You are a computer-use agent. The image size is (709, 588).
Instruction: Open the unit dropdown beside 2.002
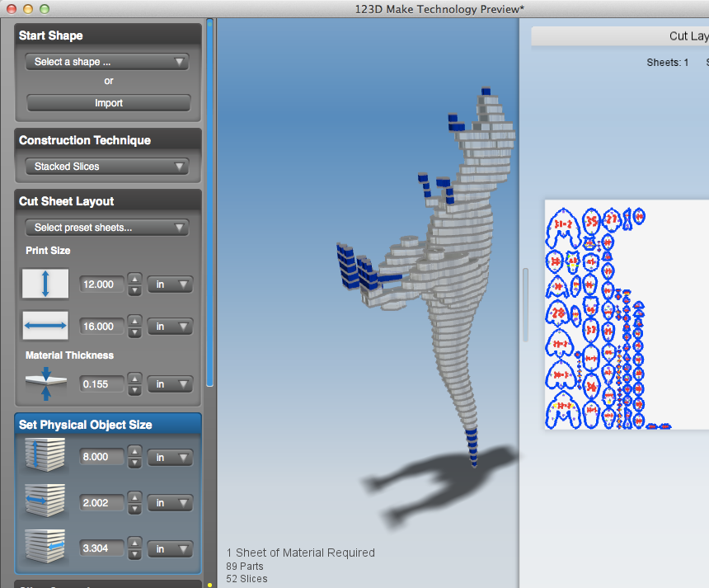pyautogui.click(x=171, y=502)
